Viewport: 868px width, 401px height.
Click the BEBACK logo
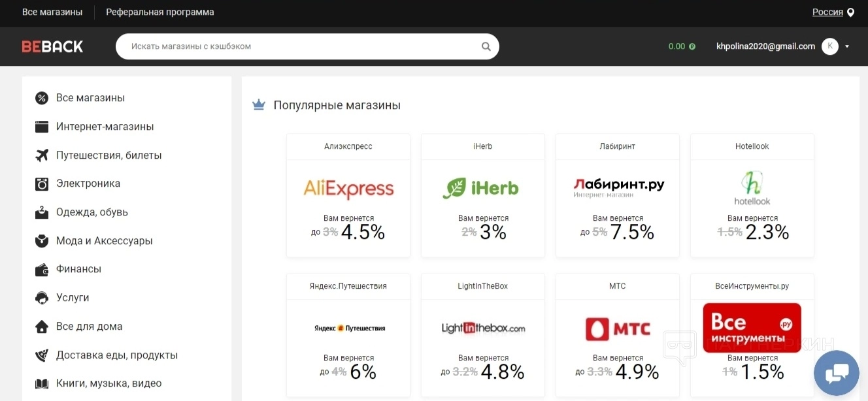52,46
